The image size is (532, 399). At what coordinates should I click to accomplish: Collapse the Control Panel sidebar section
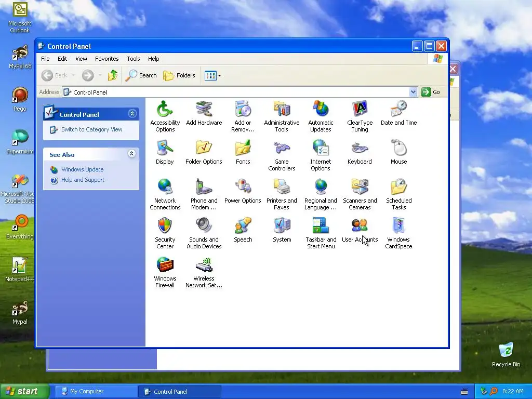click(x=132, y=114)
